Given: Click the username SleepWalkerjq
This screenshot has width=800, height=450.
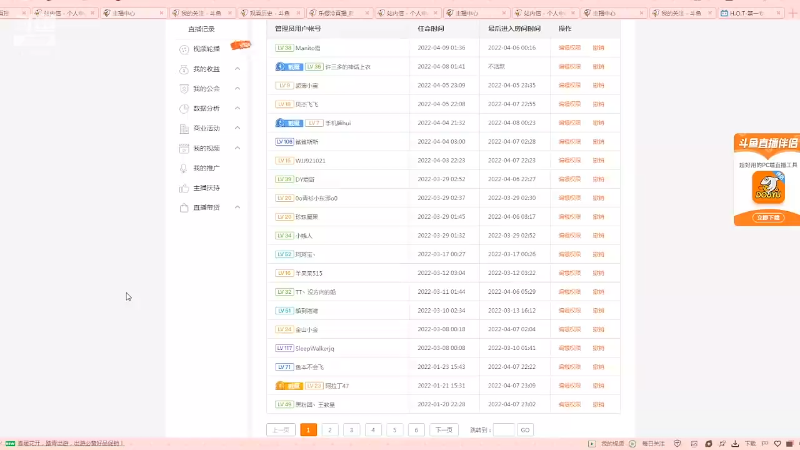Looking at the screenshot, I should click(x=315, y=348).
